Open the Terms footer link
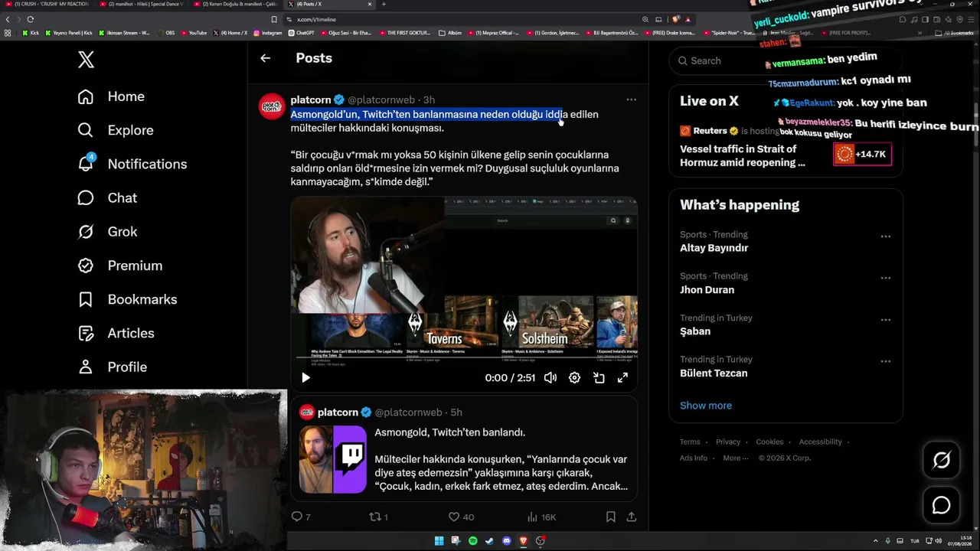 [x=690, y=442]
